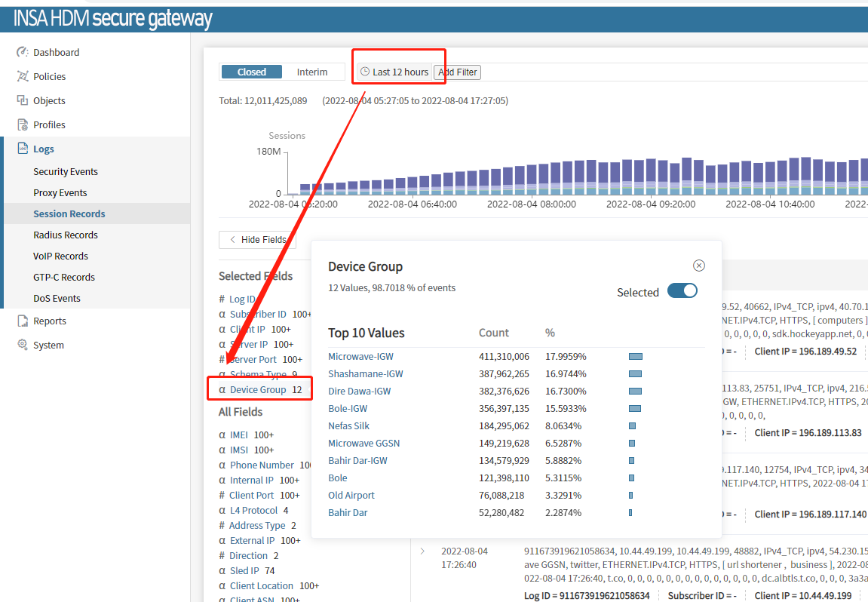Open Security Events log page
This screenshot has width=868, height=602.
(x=66, y=171)
